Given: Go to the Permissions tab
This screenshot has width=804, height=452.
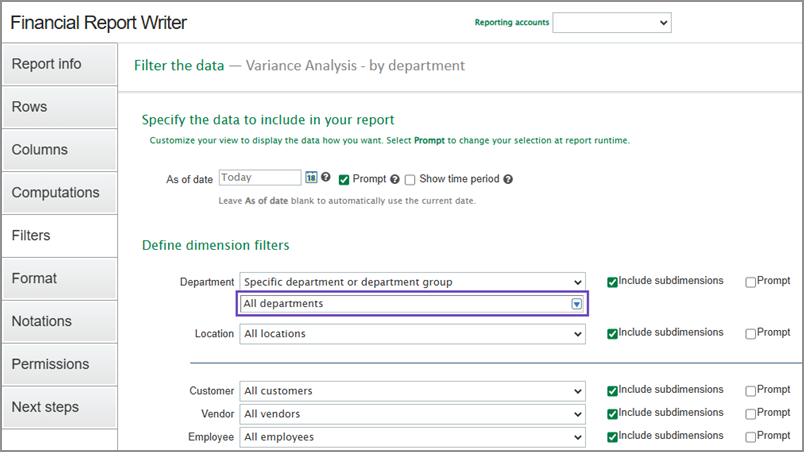Looking at the screenshot, I should click(x=59, y=364).
